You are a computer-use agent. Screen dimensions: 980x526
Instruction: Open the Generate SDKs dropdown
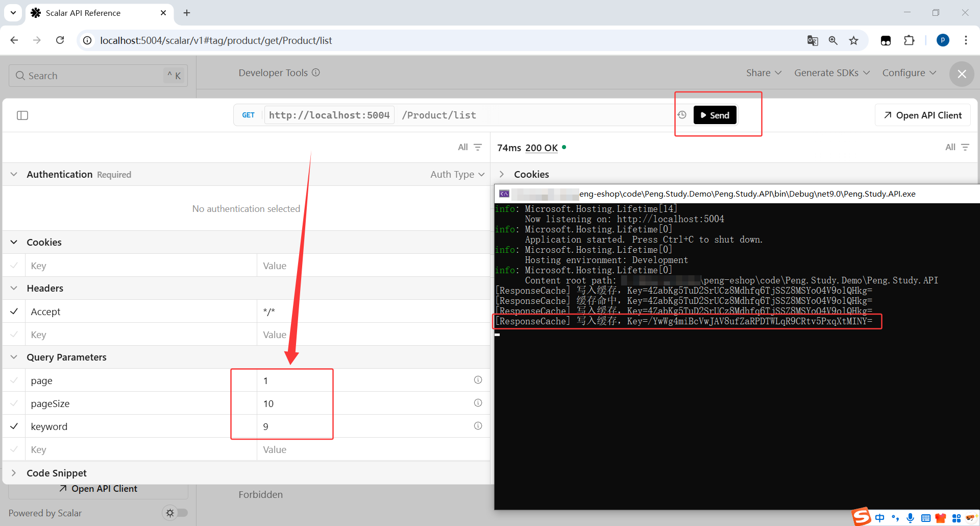point(832,73)
